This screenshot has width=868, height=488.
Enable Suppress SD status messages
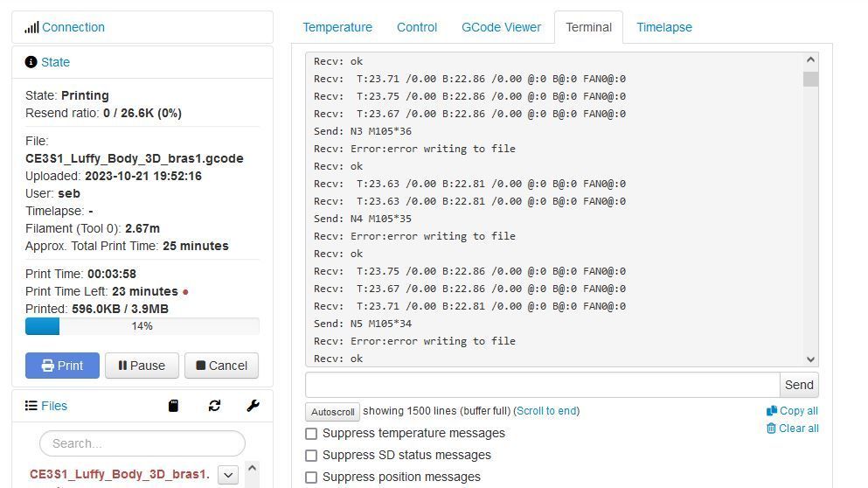tap(311, 456)
